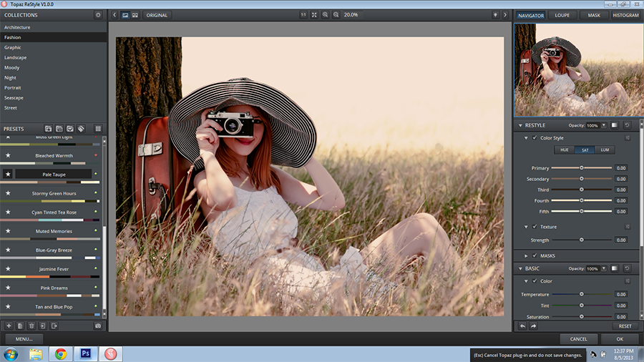Viewport: 644px width, 362px height.
Task: Switch to split before/after view
Action: point(135,15)
